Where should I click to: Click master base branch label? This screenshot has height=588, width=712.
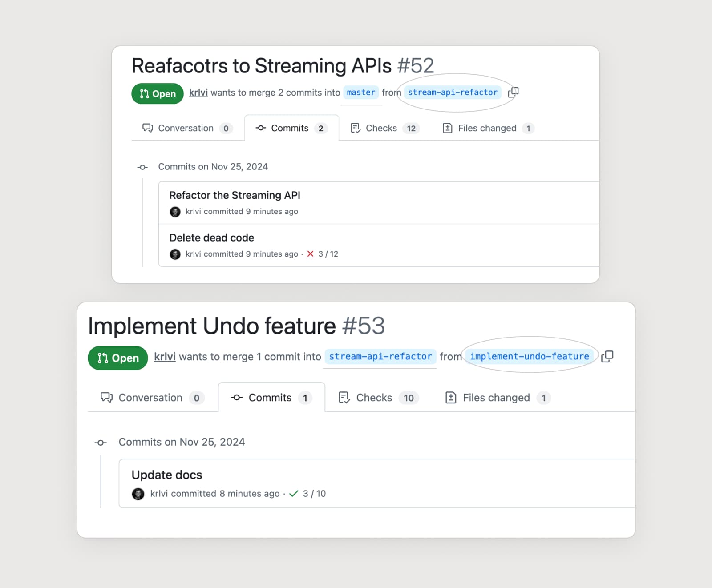pos(361,93)
